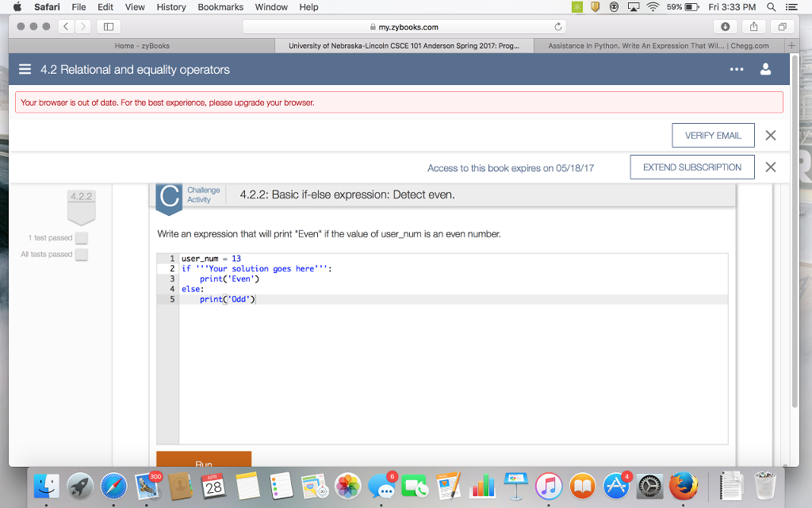Open the Safari downloads button

(725, 26)
